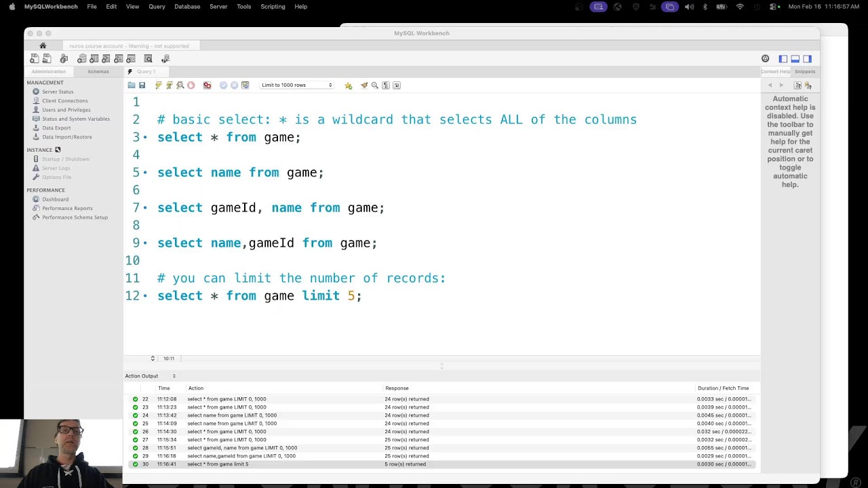
Task: Toggle the right sidebar panel visibility
Action: click(x=807, y=59)
